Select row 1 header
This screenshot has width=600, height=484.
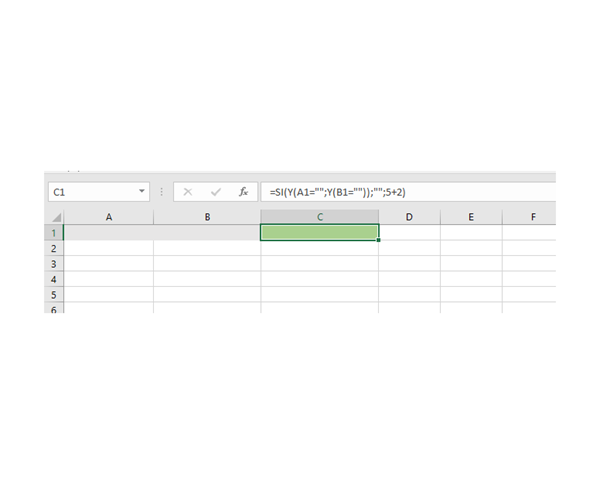pyautogui.click(x=54, y=232)
